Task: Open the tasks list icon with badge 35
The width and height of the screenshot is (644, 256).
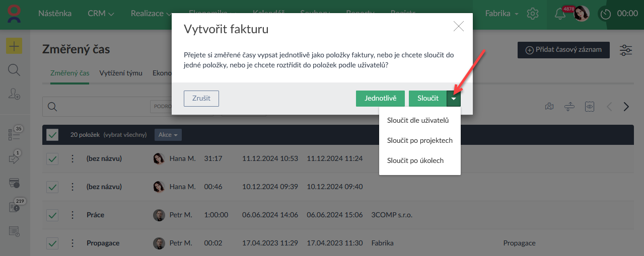Action: click(x=14, y=134)
